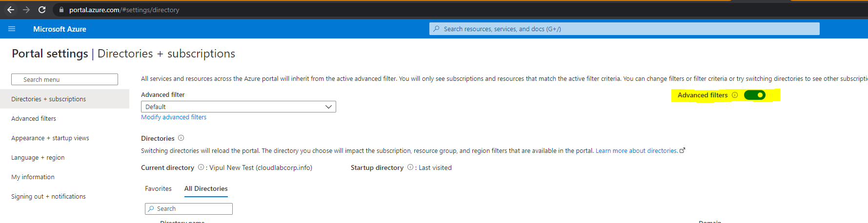Click the Directories heading info icon
Viewport: 868px width, 223px height.
pos(181,138)
